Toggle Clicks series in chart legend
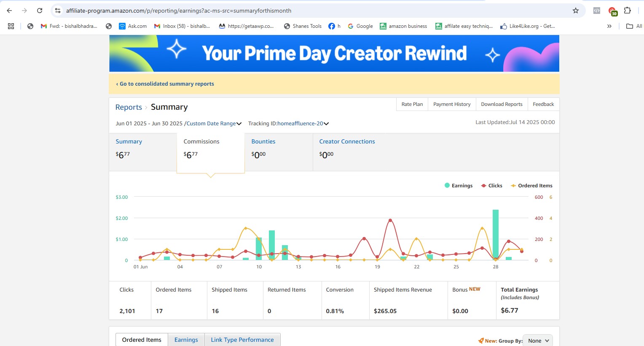644x346 pixels. (491, 186)
